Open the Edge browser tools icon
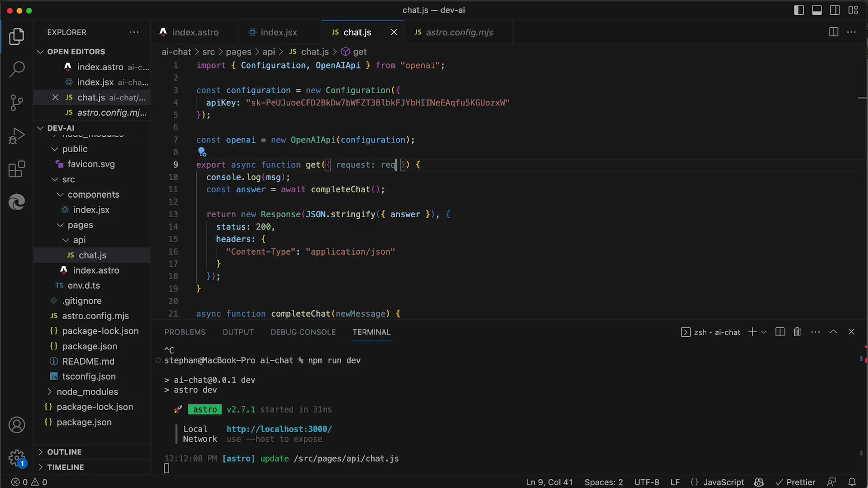The width and height of the screenshot is (868, 488). pos(17,202)
